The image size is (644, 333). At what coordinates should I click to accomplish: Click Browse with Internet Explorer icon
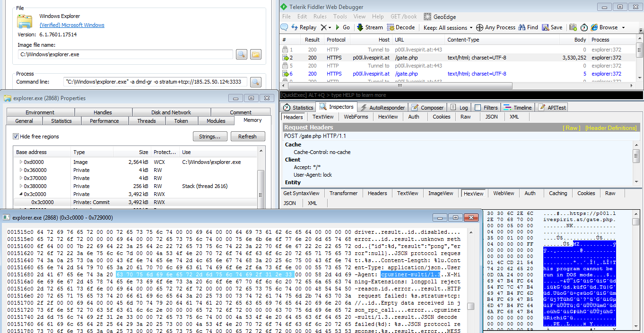tap(594, 27)
